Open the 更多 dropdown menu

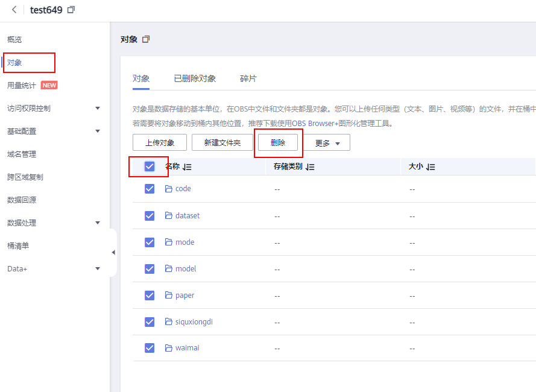327,143
